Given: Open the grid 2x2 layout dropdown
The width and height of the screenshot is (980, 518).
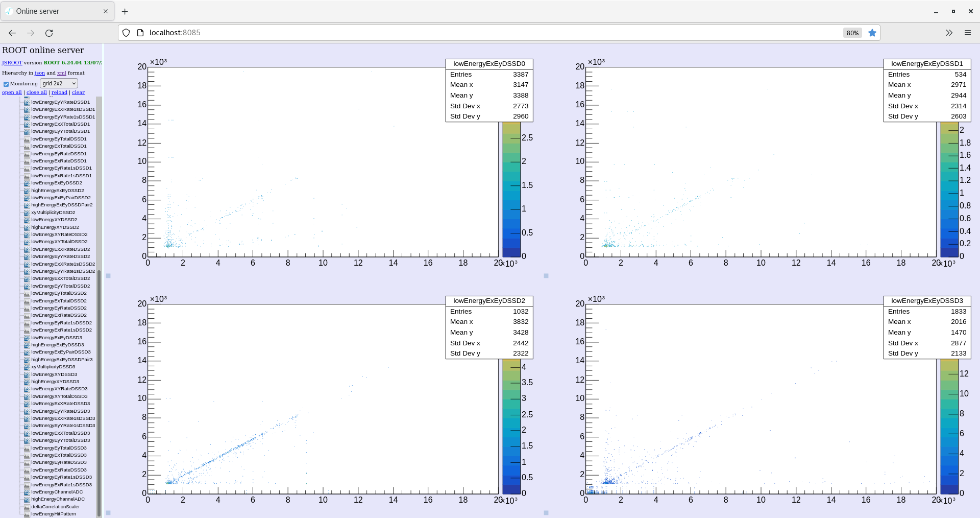Looking at the screenshot, I should click(x=59, y=83).
